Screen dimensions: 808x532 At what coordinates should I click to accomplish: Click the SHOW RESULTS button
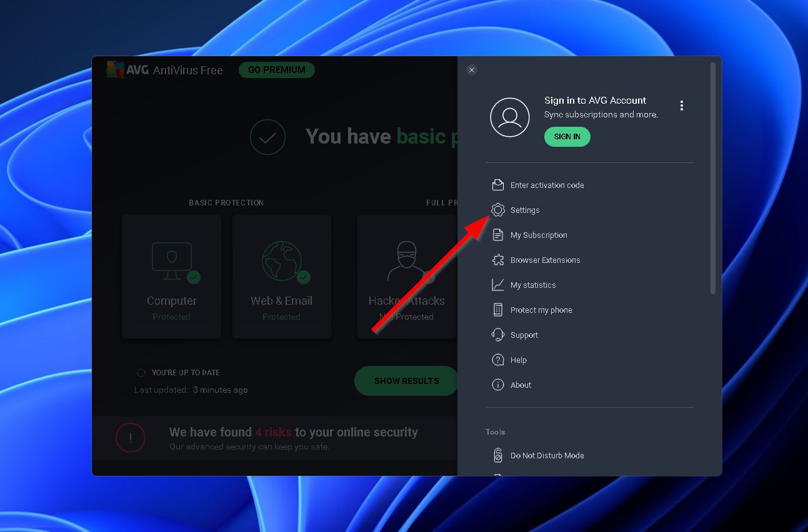[406, 381]
